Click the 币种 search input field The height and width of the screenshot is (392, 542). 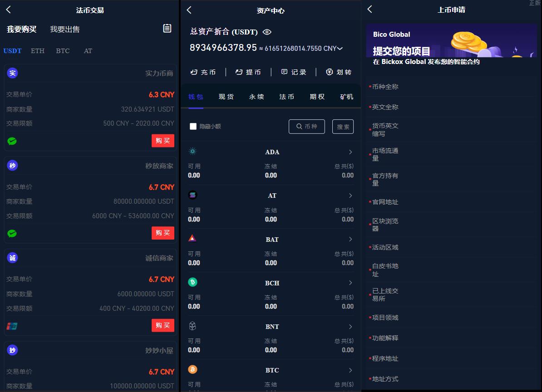[x=307, y=127]
